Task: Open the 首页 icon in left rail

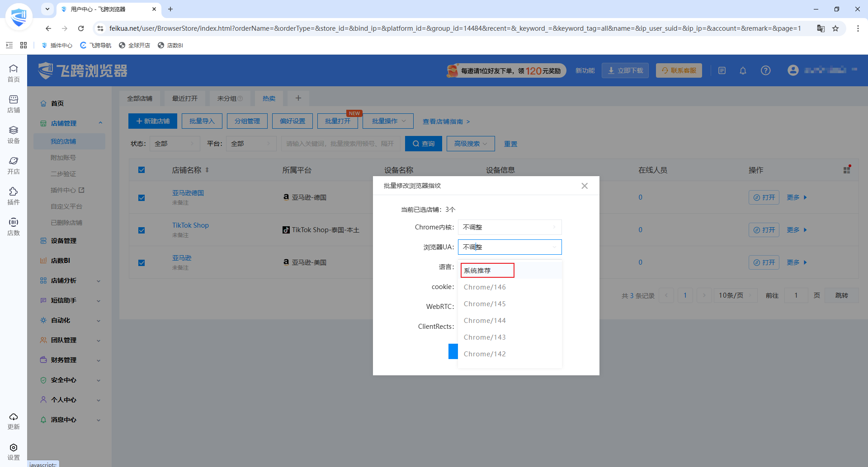Action: (x=14, y=73)
